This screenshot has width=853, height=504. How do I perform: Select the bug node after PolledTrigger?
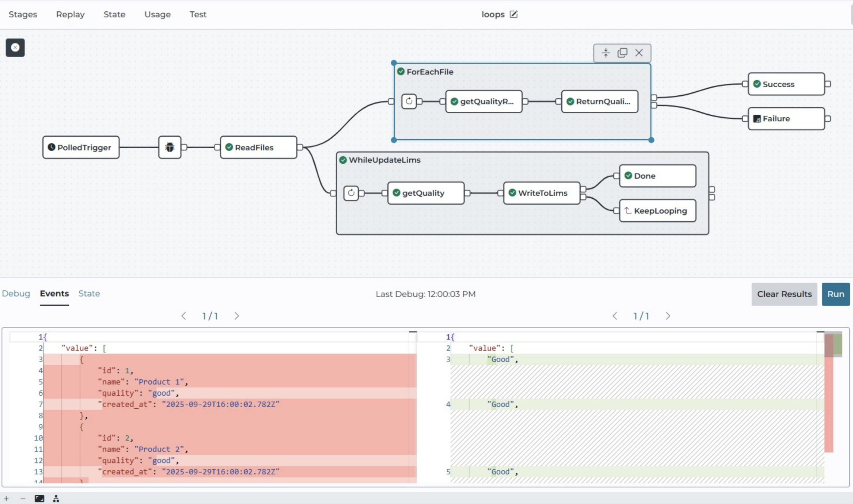170,147
